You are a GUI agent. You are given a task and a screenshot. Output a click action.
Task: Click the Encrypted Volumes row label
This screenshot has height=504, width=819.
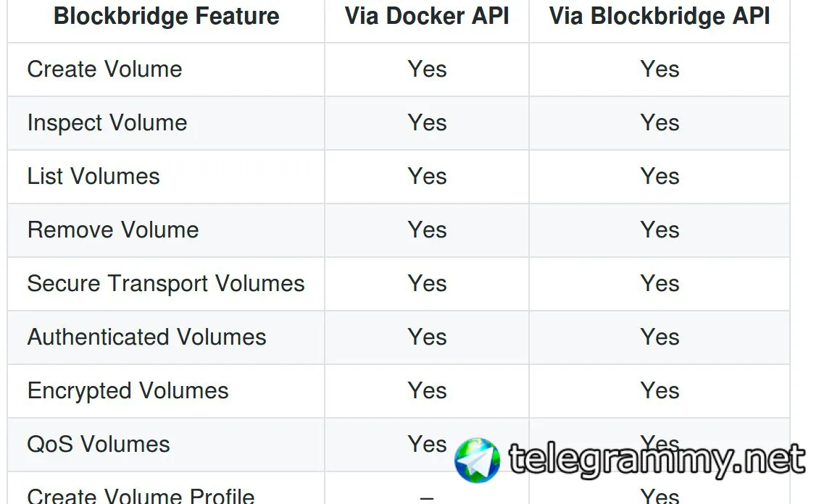coord(128,391)
